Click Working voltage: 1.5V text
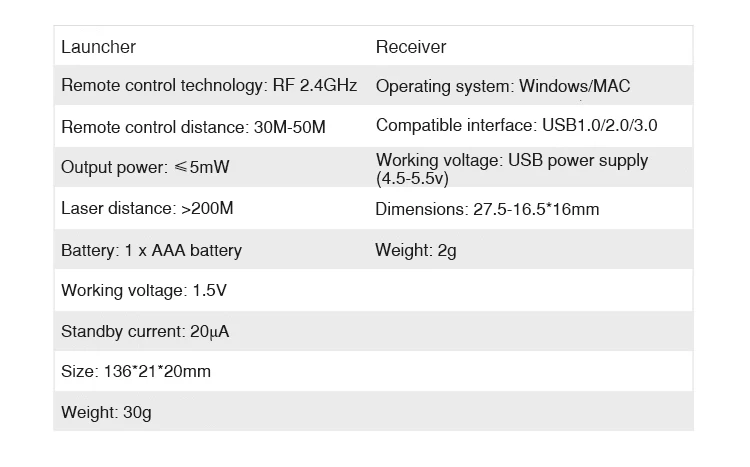The height and width of the screenshot is (467, 750). click(144, 290)
